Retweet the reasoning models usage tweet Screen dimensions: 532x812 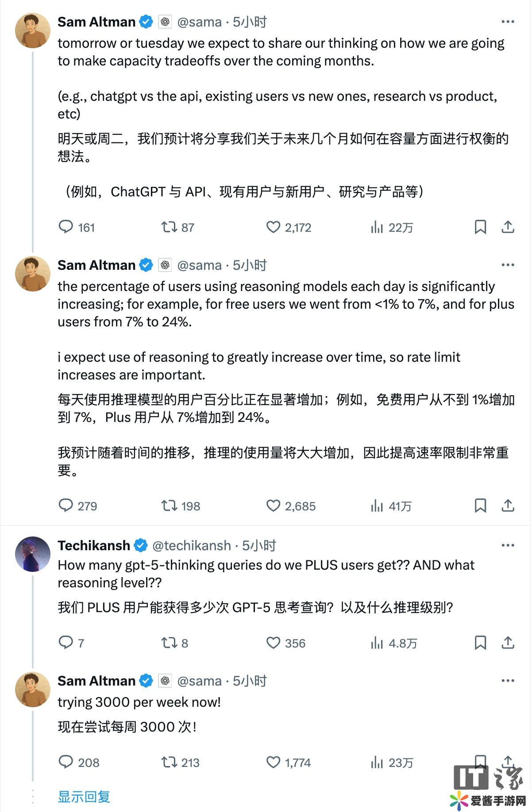pyautogui.click(x=169, y=506)
